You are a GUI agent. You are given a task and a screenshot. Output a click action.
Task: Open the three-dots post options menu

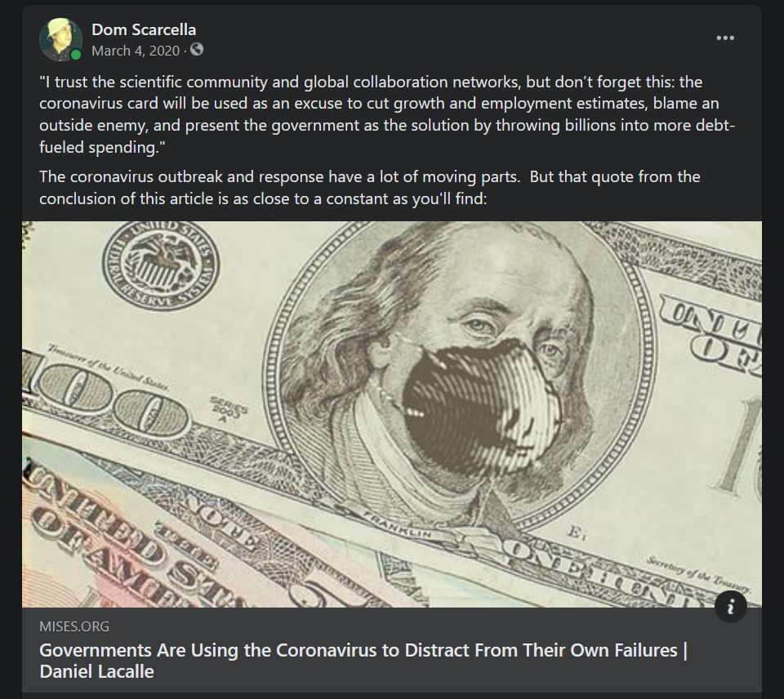pos(725,38)
